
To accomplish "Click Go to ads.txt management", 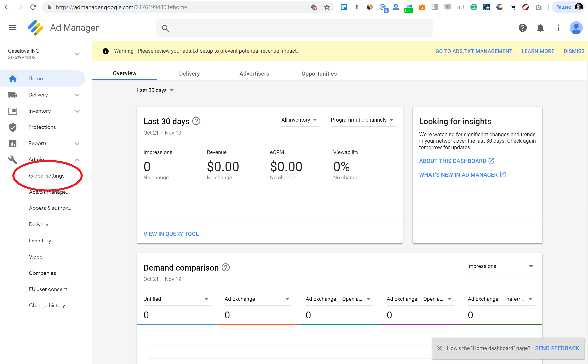I will 473,51.
